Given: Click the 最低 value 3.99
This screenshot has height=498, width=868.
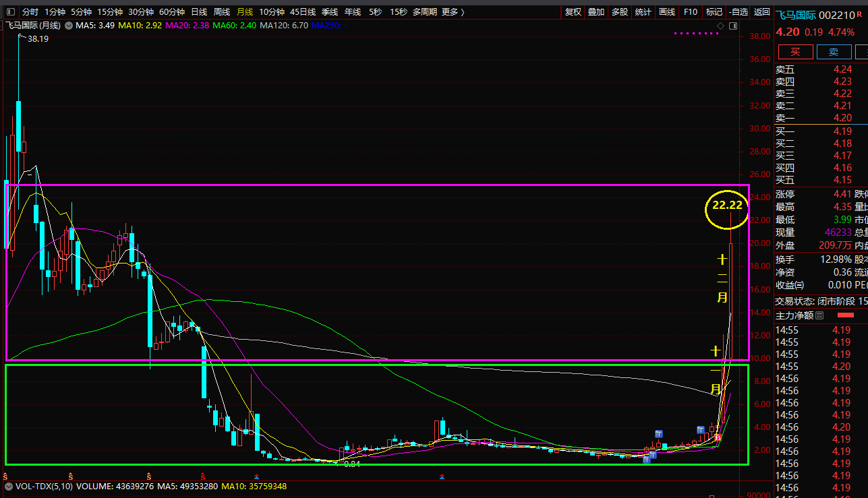Looking at the screenshot, I should click(x=842, y=220).
